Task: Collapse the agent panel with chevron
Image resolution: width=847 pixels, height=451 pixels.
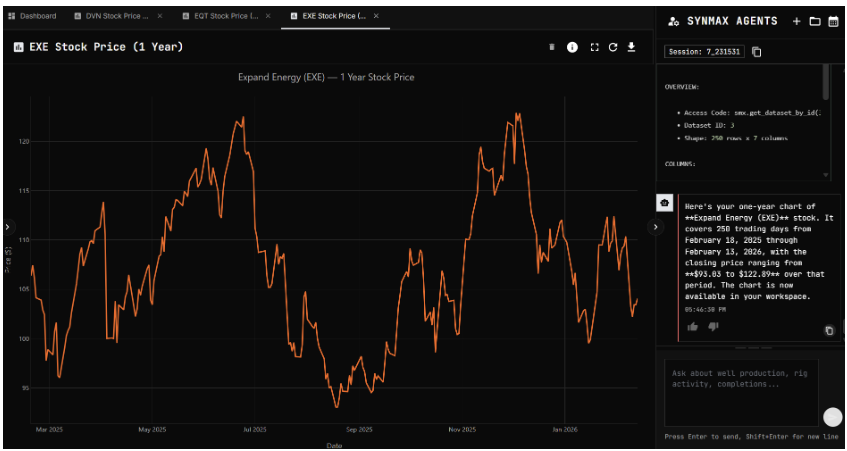Action: tap(656, 227)
